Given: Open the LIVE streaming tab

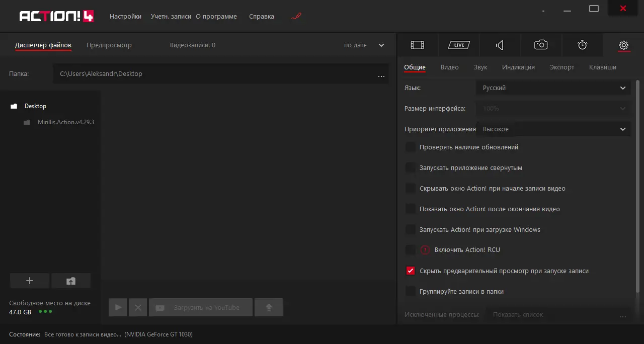Looking at the screenshot, I should (459, 45).
